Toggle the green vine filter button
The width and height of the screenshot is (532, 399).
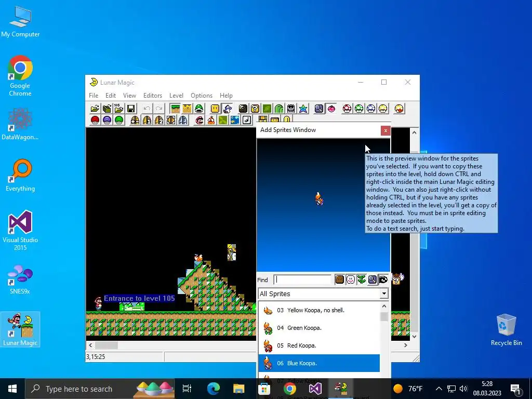point(362,280)
